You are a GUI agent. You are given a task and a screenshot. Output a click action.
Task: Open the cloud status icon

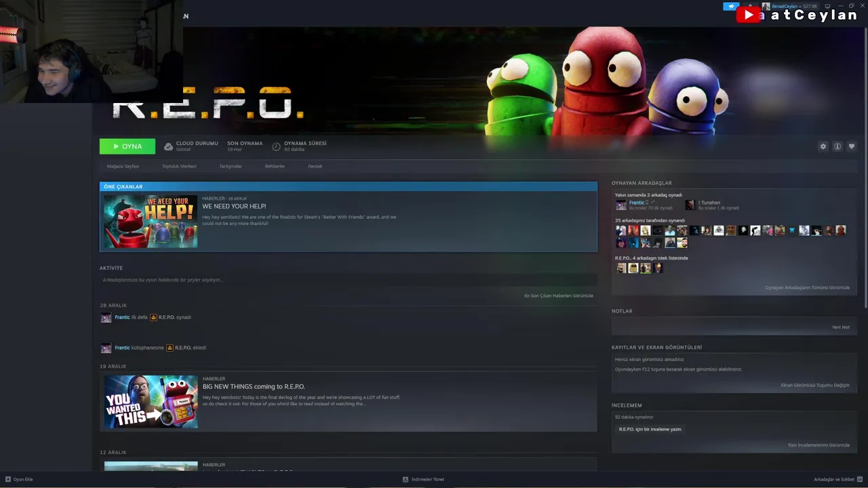[x=168, y=146]
